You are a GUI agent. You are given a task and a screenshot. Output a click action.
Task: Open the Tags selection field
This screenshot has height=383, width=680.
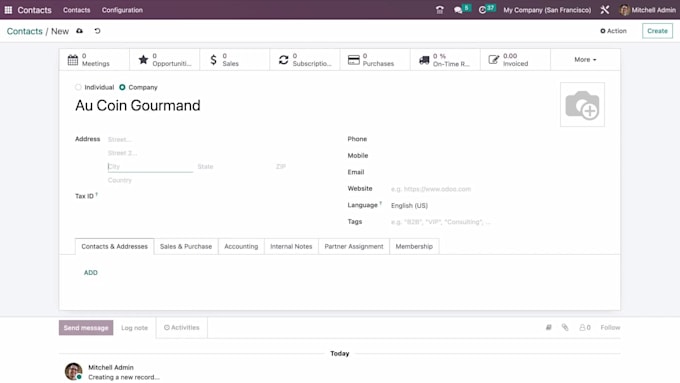[497, 222]
